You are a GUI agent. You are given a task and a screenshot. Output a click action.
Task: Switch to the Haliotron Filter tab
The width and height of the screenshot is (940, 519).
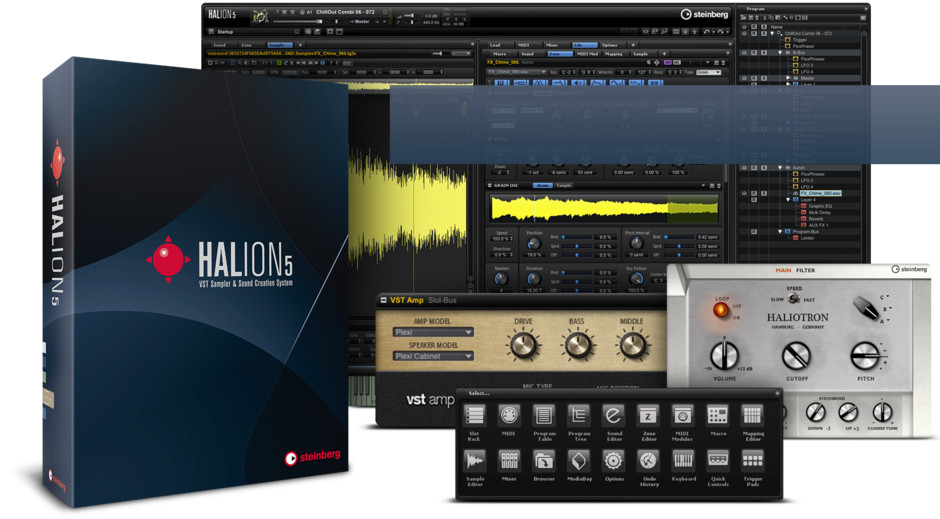[x=805, y=269]
